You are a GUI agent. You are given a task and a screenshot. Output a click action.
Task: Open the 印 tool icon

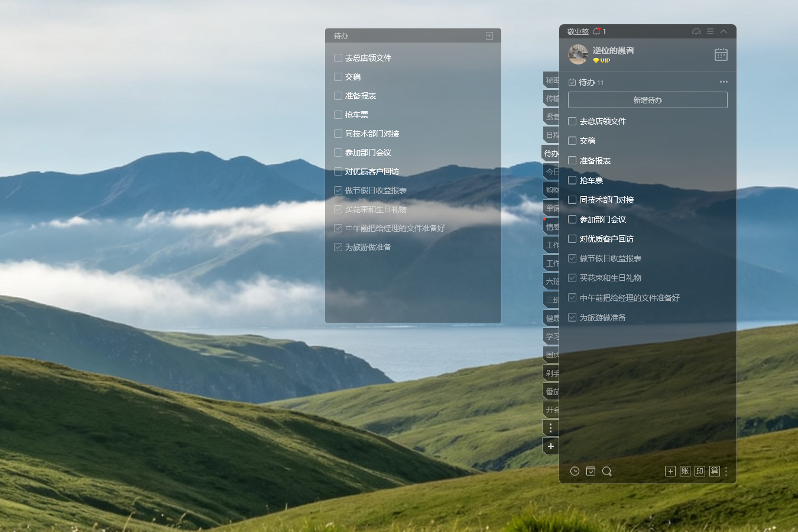700,471
